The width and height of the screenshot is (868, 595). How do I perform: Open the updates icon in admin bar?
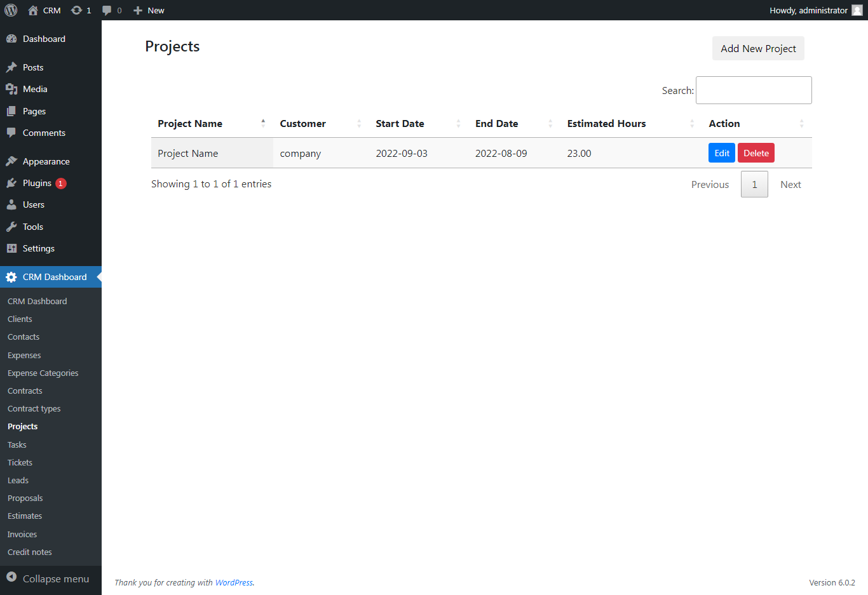coord(76,10)
